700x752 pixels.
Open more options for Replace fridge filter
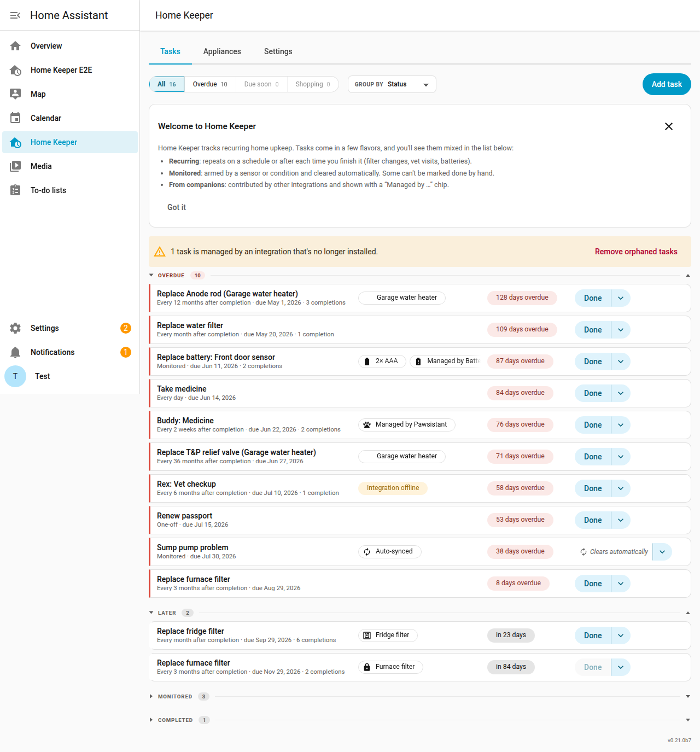[621, 636]
